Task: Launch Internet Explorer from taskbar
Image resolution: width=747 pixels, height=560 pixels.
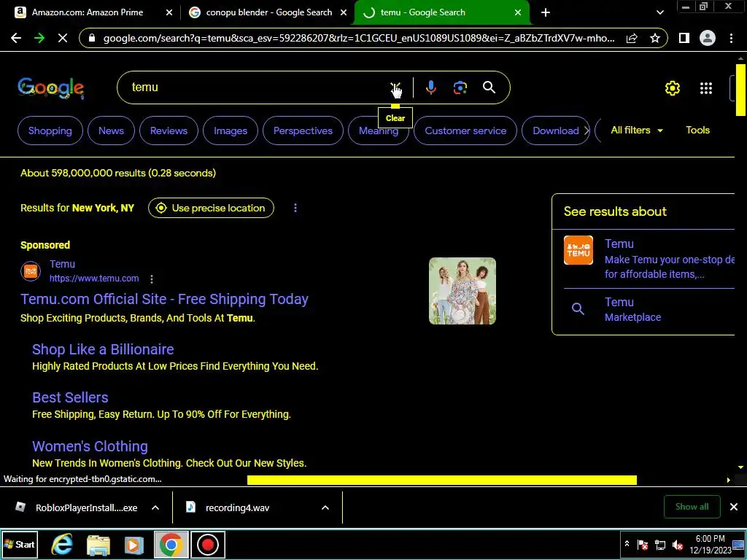Action: (x=62, y=545)
